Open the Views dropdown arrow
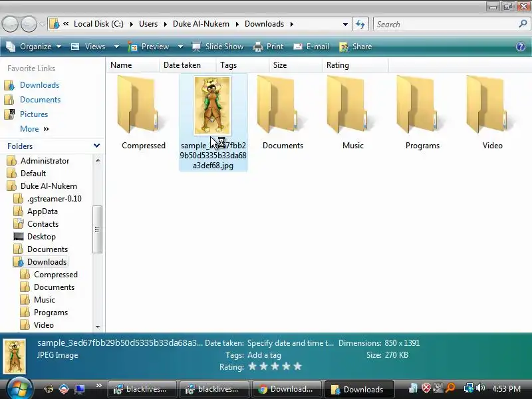This screenshot has width=532, height=399. point(116,47)
